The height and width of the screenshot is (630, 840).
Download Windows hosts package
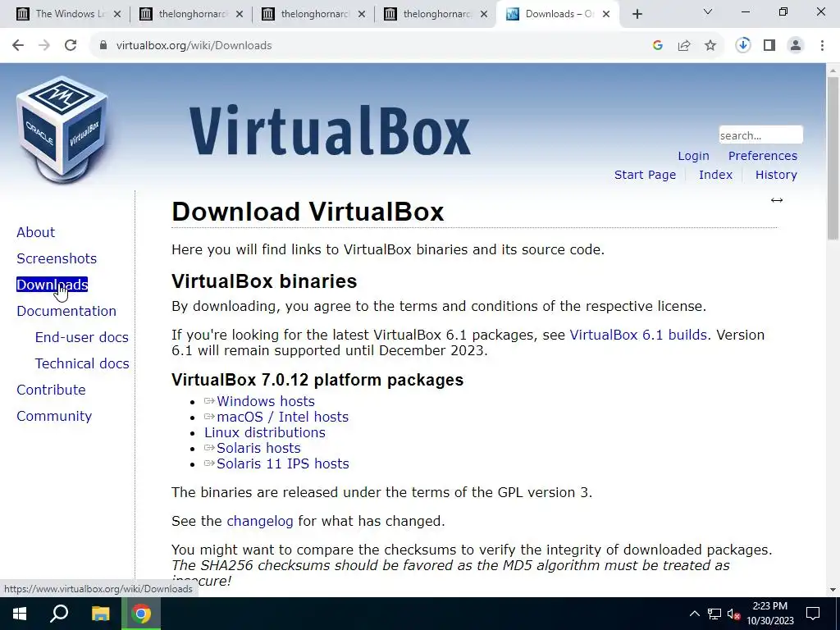[266, 401]
